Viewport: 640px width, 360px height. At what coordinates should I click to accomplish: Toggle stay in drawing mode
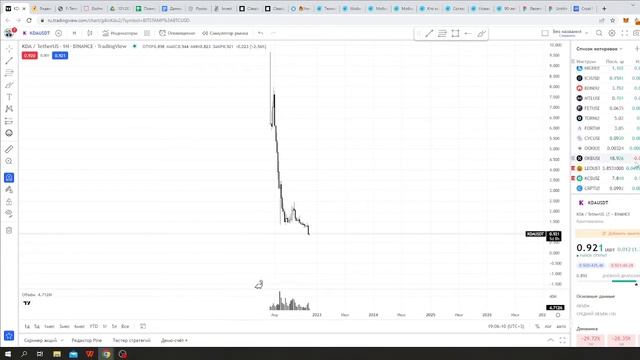9,189
